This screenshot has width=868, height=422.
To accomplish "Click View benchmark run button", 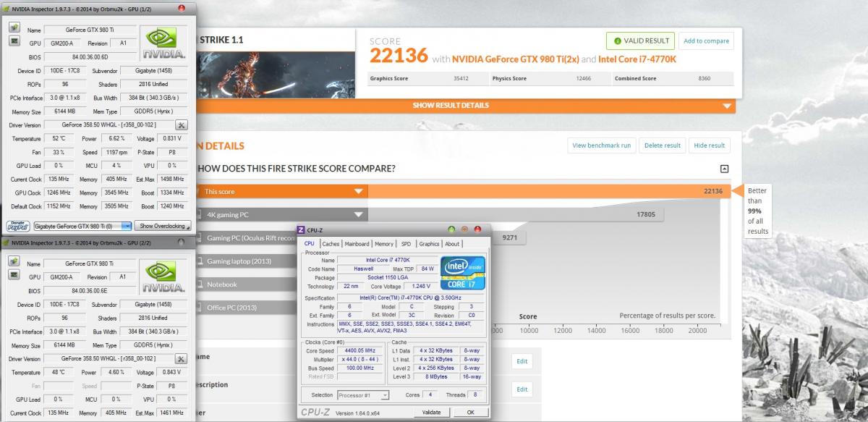I will click(x=602, y=145).
